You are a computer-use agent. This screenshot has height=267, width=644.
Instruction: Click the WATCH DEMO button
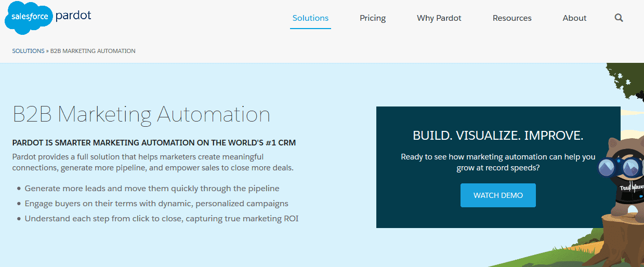498,195
